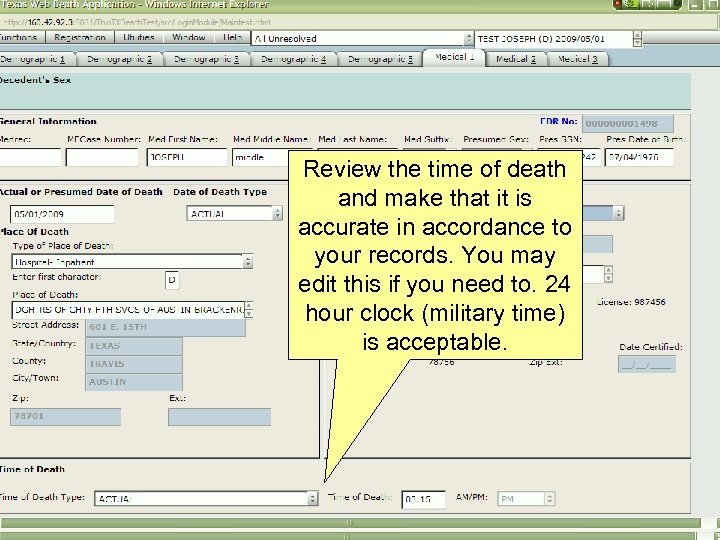Click the State/Country TEXAS field
The height and width of the screenshot is (540, 720).
point(134,346)
